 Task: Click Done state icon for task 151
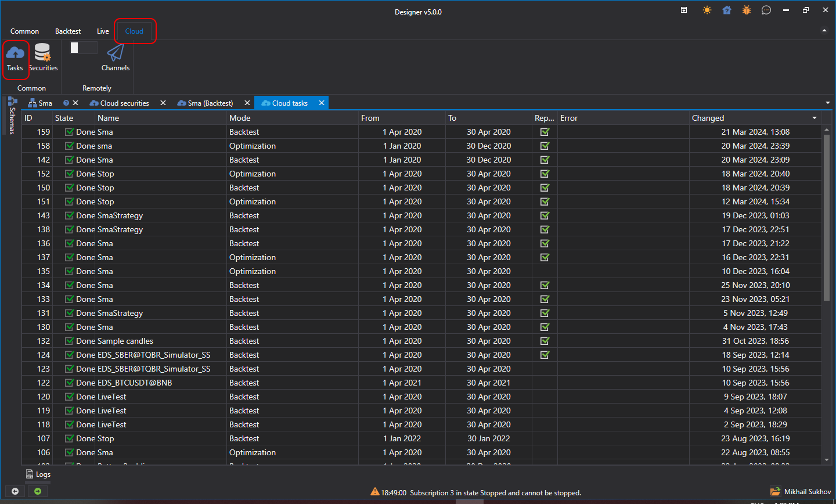click(x=69, y=201)
